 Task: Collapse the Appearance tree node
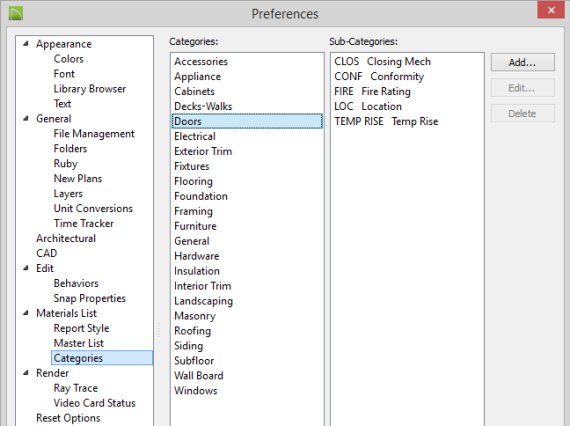25,44
